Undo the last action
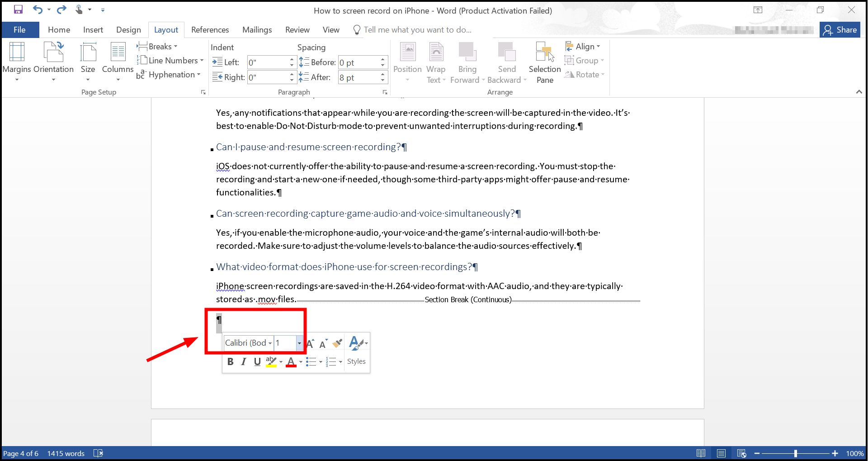868x461 pixels. (x=38, y=10)
